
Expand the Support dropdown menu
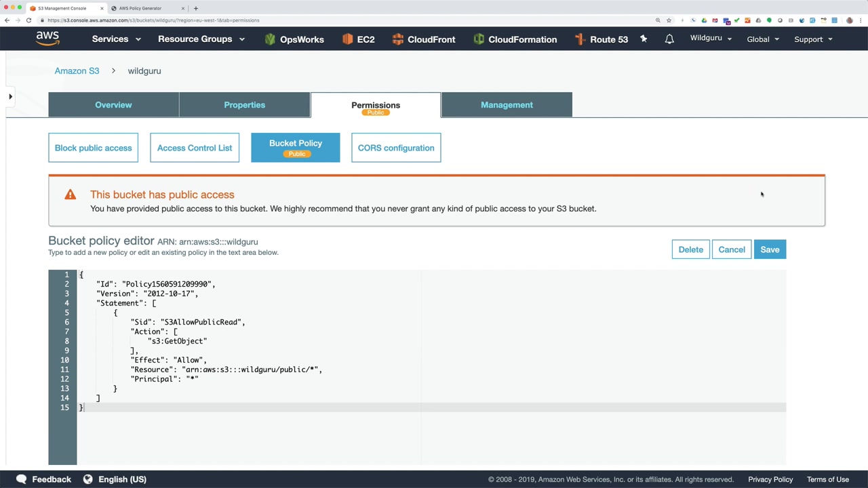pos(813,39)
